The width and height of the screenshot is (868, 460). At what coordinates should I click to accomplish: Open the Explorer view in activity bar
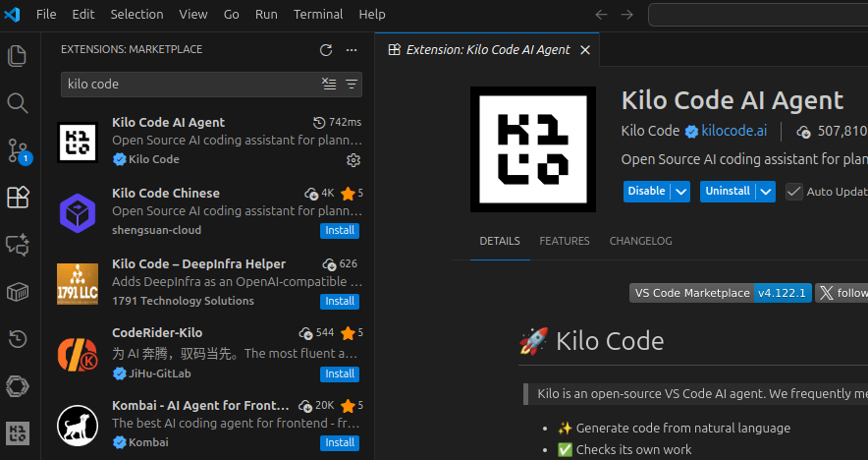[x=17, y=56]
